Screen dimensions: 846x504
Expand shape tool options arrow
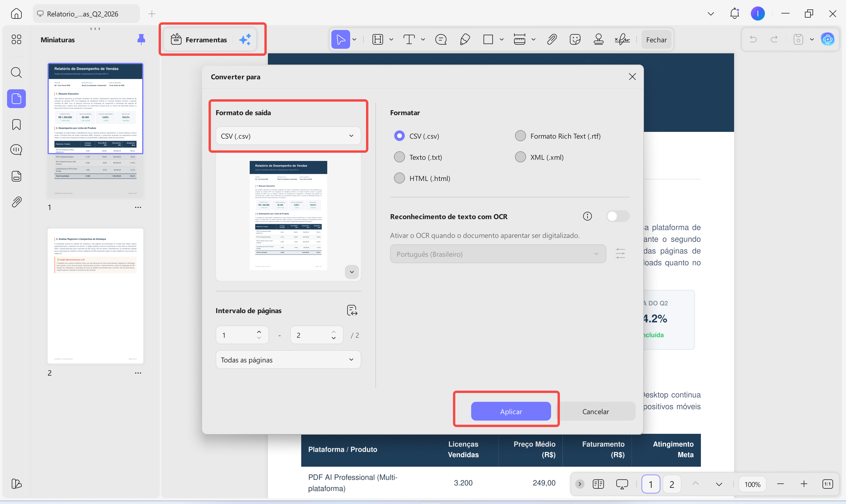click(502, 39)
